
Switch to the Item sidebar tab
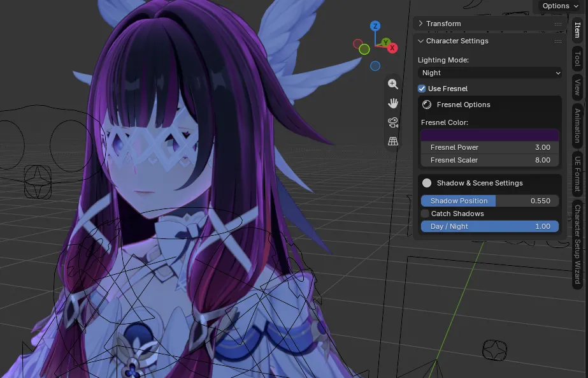tap(578, 30)
